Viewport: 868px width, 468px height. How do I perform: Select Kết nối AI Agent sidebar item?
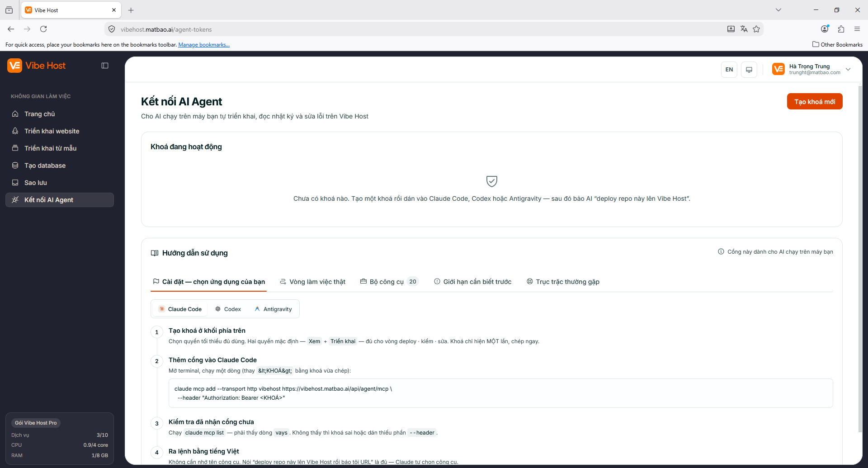pos(60,200)
